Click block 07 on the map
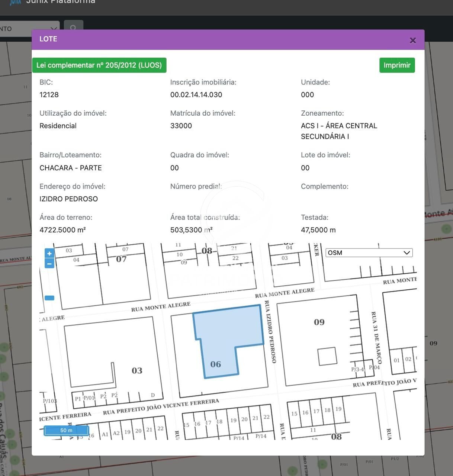 (x=121, y=259)
